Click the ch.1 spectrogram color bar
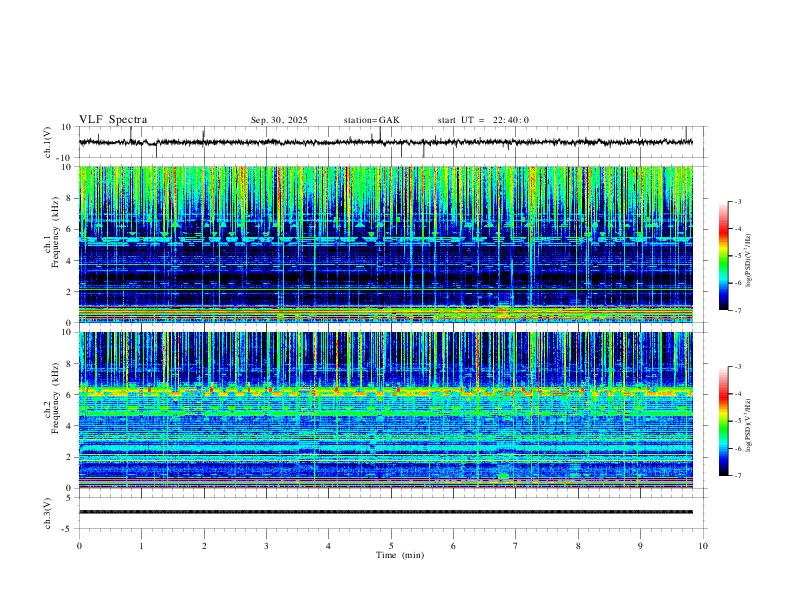Image resolution: width=792 pixels, height=612 pixels. point(723,256)
